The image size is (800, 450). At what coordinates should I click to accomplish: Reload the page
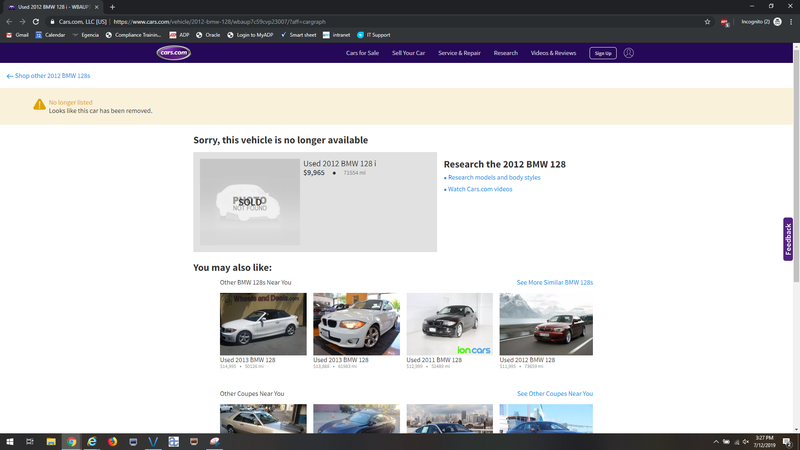[x=36, y=21]
